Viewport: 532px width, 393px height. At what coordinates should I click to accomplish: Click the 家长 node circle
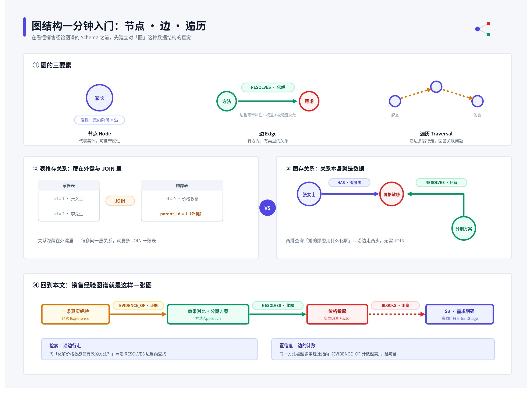tap(99, 98)
